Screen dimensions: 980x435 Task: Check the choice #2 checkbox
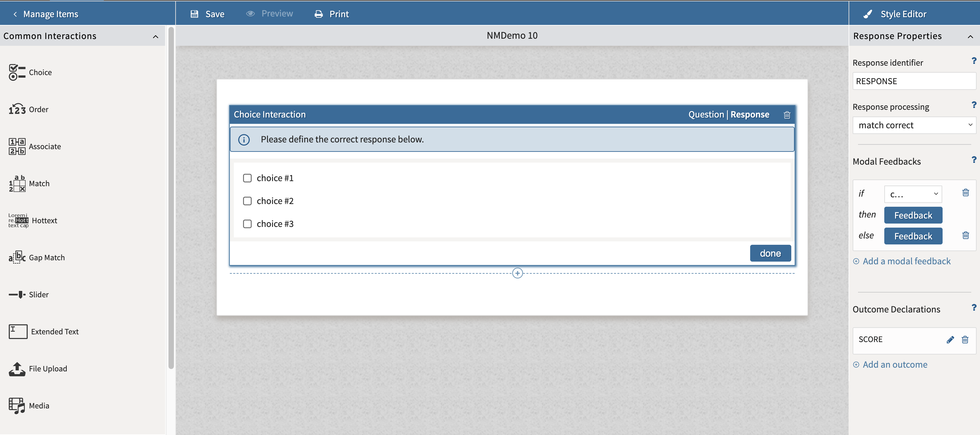tap(247, 201)
